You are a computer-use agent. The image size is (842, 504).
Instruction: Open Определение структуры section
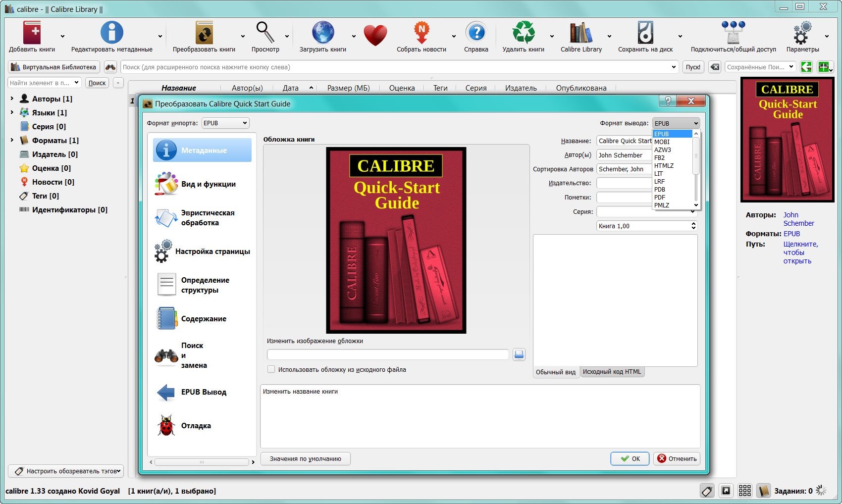coord(202,285)
